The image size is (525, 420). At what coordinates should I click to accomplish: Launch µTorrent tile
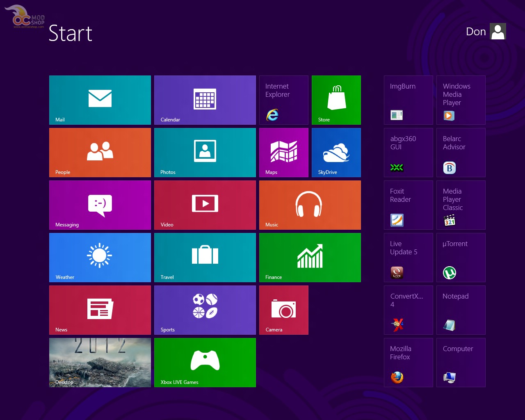click(461, 258)
